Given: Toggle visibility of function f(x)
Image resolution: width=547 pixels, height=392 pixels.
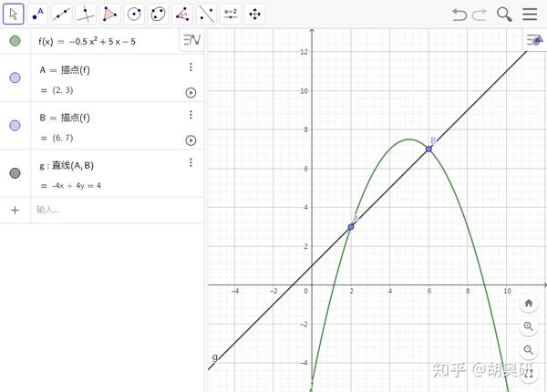Looking at the screenshot, I should click(15, 41).
